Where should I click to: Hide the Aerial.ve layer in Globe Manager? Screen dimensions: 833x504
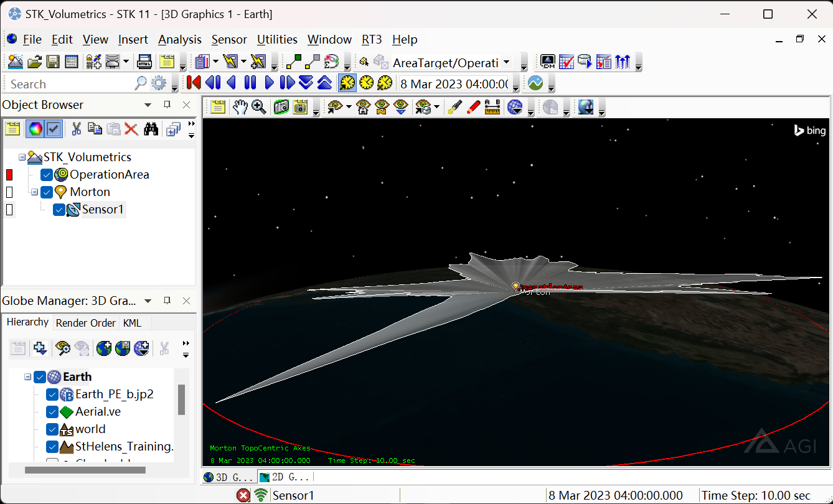pyautogui.click(x=52, y=411)
